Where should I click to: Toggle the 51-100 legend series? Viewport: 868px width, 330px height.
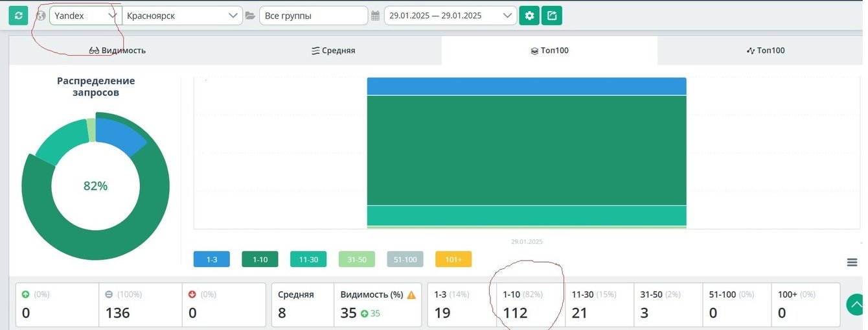[x=405, y=259]
